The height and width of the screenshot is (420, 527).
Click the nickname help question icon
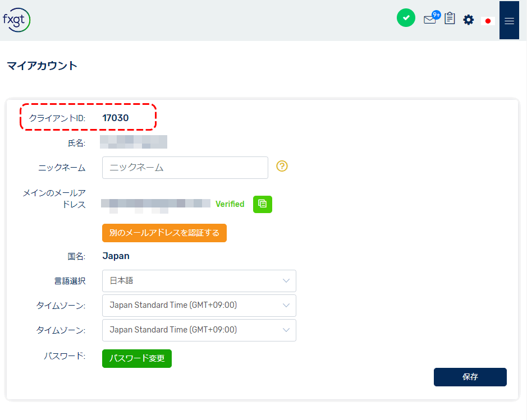(x=282, y=166)
